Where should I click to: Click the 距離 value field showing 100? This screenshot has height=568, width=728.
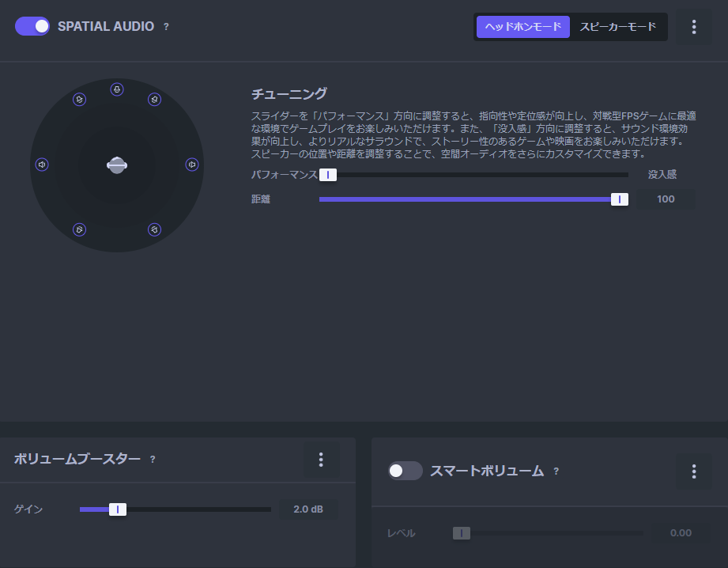[x=666, y=199]
